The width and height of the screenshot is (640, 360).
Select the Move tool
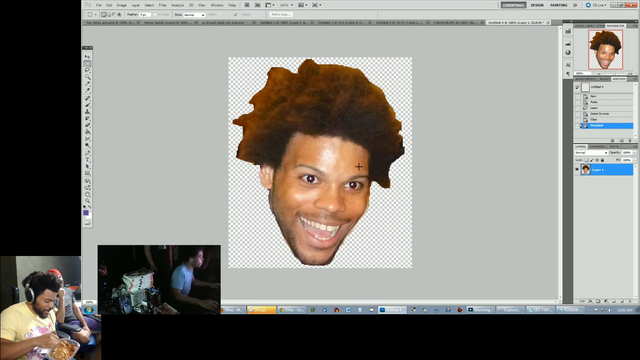click(87, 57)
